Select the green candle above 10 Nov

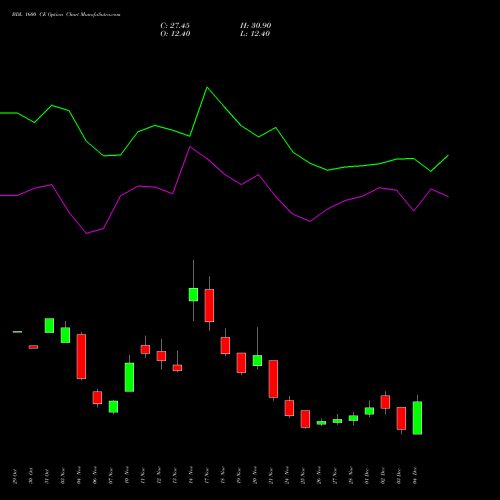coord(129,377)
